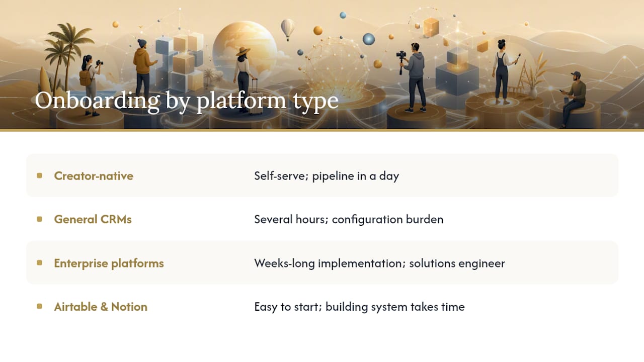644x362 pixels.
Task: Click the bullet beside Airtable & Notion
Action: [x=39, y=307]
